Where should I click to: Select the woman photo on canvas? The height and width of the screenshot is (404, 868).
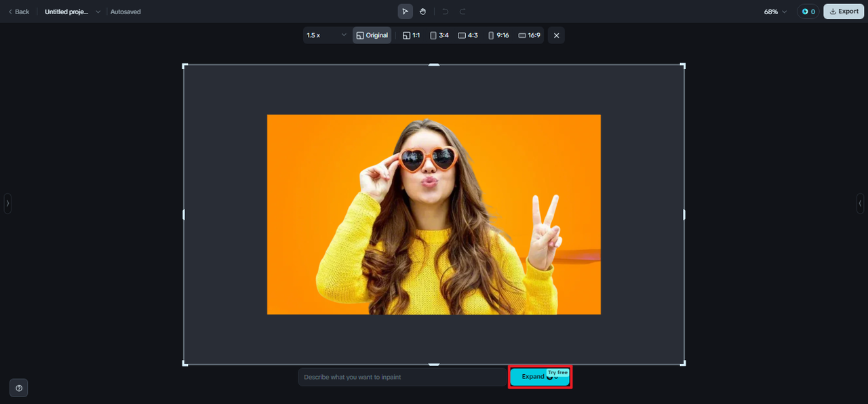[x=434, y=214]
